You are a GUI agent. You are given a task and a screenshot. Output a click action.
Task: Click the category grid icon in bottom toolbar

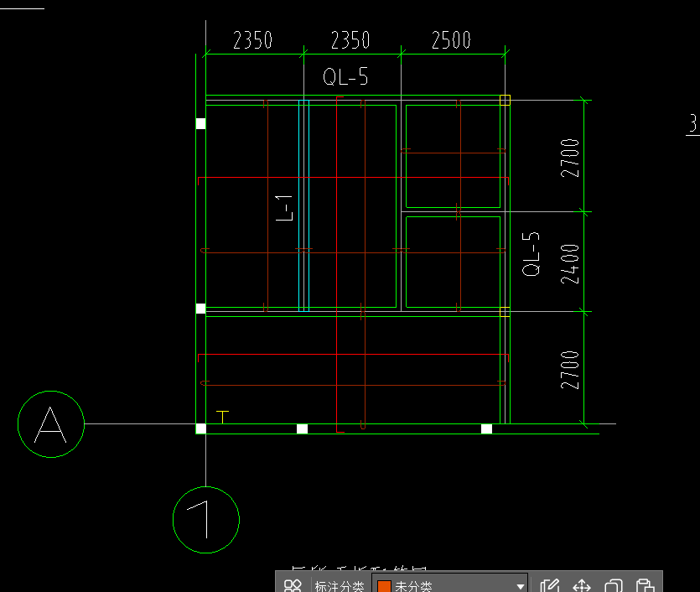click(293, 585)
